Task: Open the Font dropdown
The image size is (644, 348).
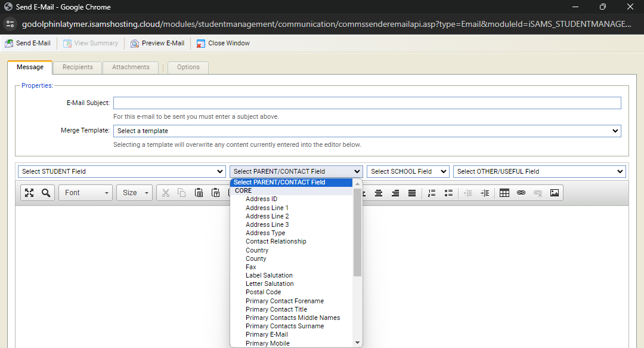Action: [x=86, y=193]
